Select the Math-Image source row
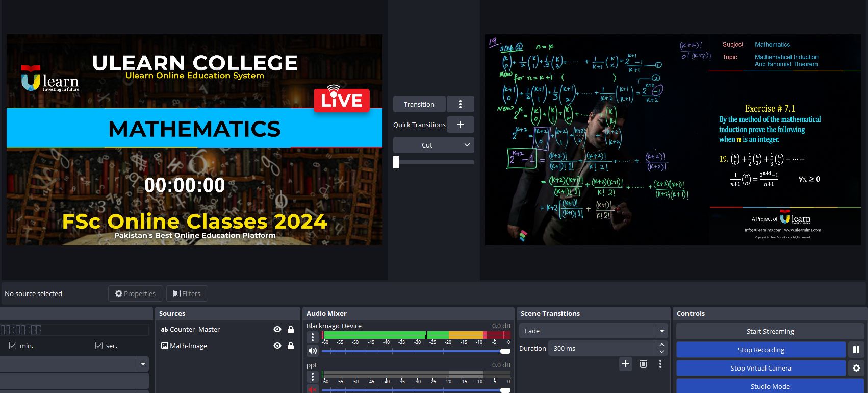Viewport: 868px width, 393px height. [x=227, y=346]
